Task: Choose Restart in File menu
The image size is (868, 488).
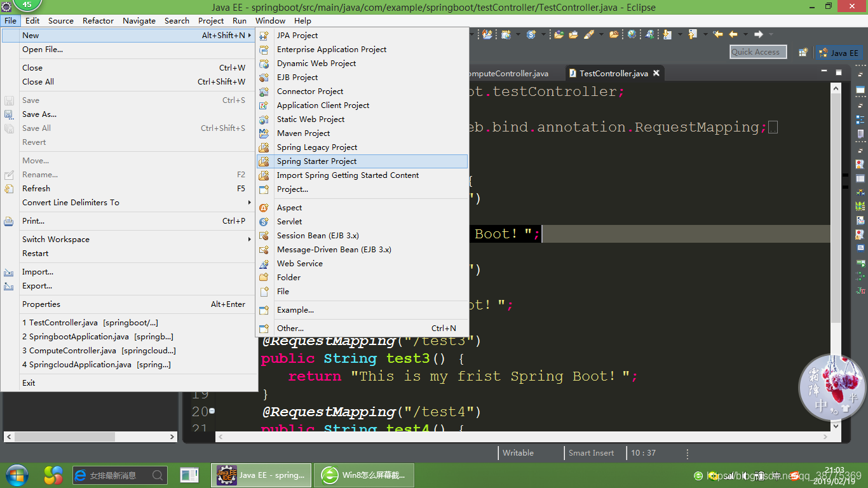Action: (x=129, y=254)
